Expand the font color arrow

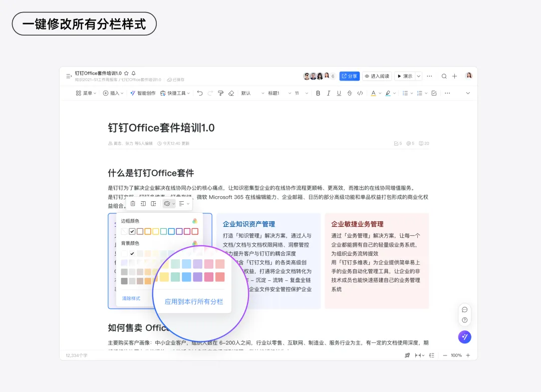[380, 93]
